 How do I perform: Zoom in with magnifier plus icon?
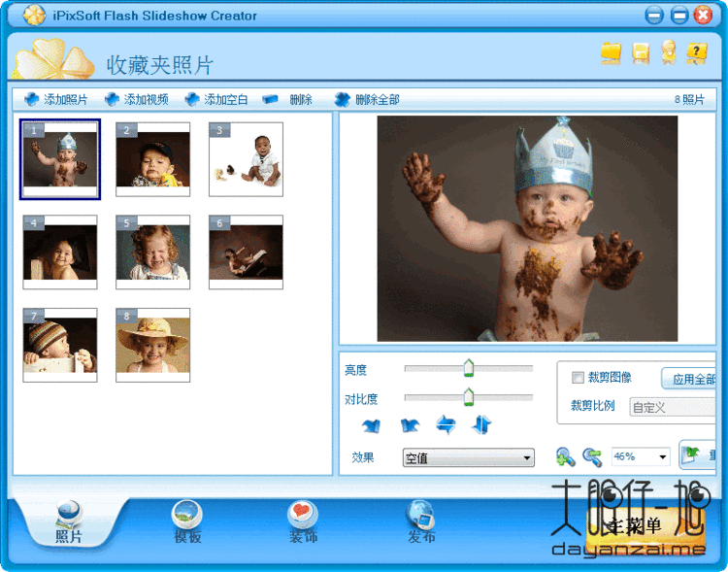pos(565,456)
